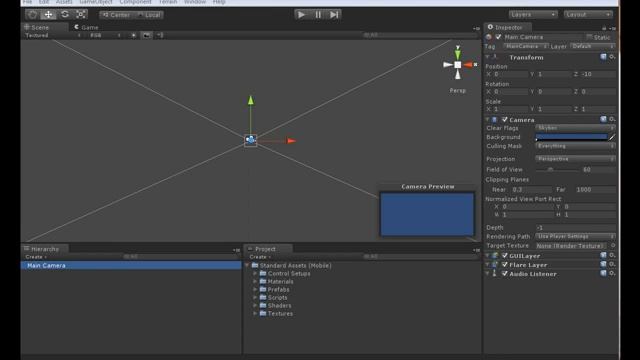The width and height of the screenshot is (640, 360).
Task: Select the Scale tool
Action: point(81,15)
